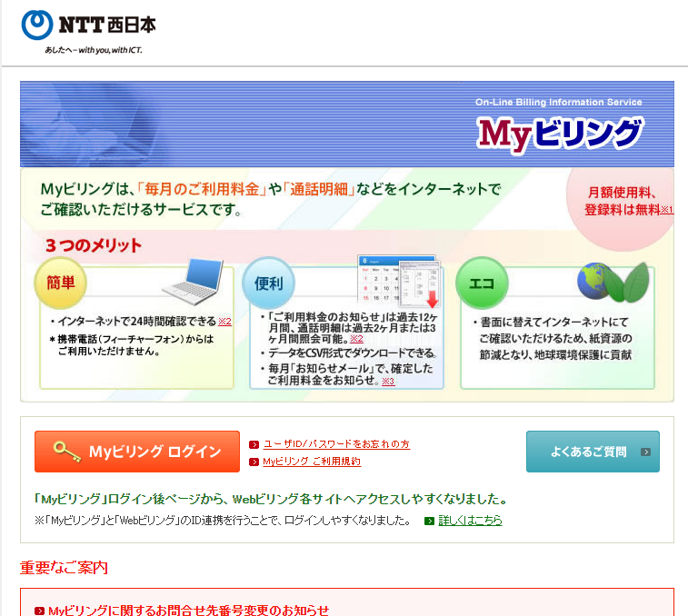688x616 pixels.
Task: Click the 簡単 yellow circle badge
Action: [x=61, y=283]
